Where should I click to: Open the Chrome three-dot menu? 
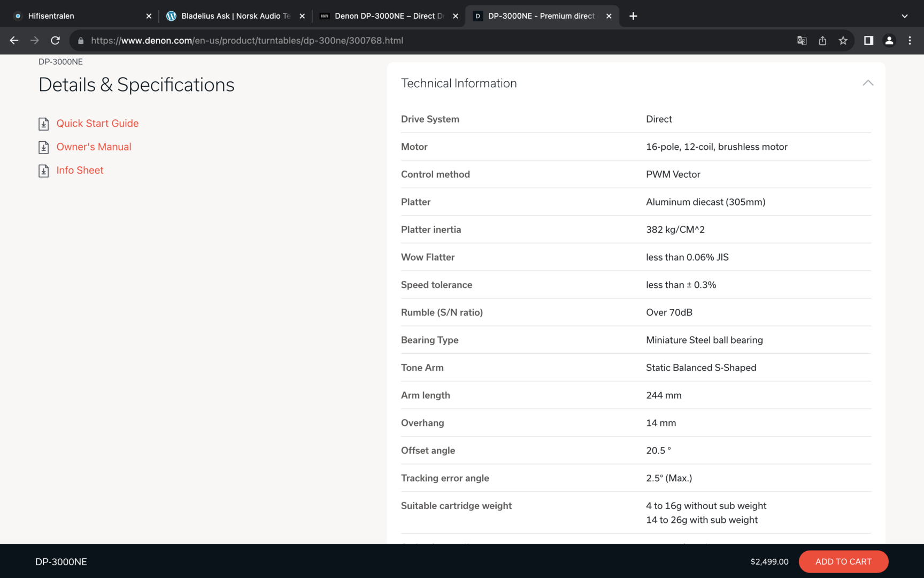tap(910, 41)
